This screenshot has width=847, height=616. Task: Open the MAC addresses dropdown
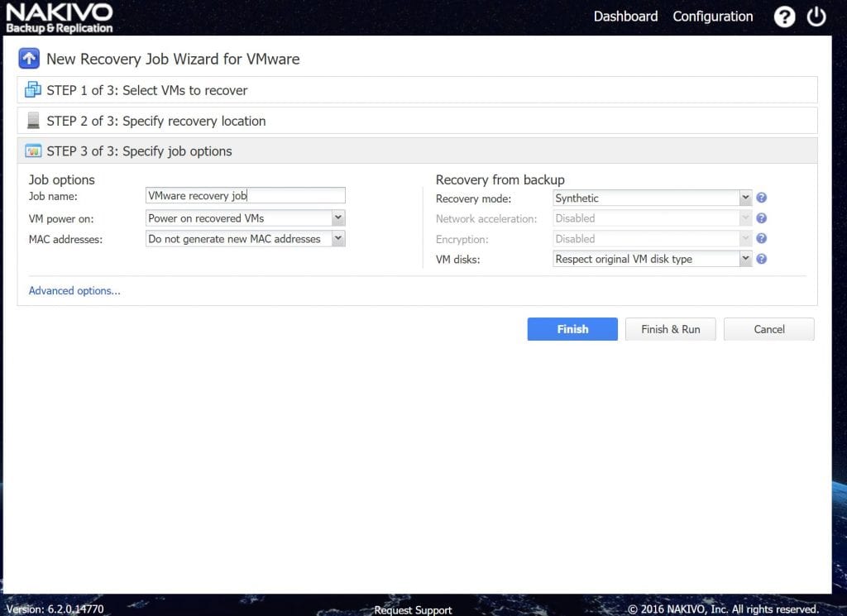pyautogui.click(x=338, y=237)
